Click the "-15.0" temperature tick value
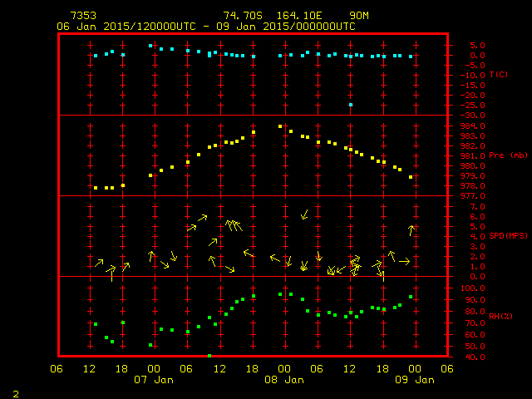Image resolution: width=532 pixels, height=399 pixels. pos(472,85)
